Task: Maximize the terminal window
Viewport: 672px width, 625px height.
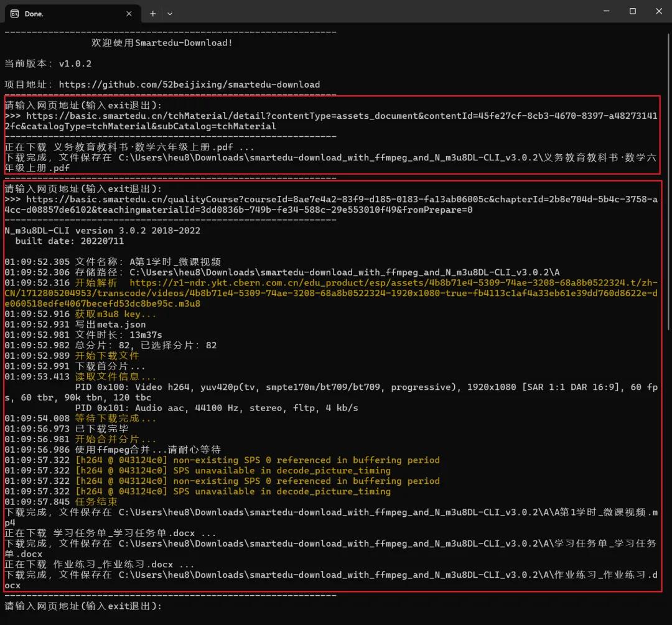Action: pyautogui.click(x=633, y=11)
